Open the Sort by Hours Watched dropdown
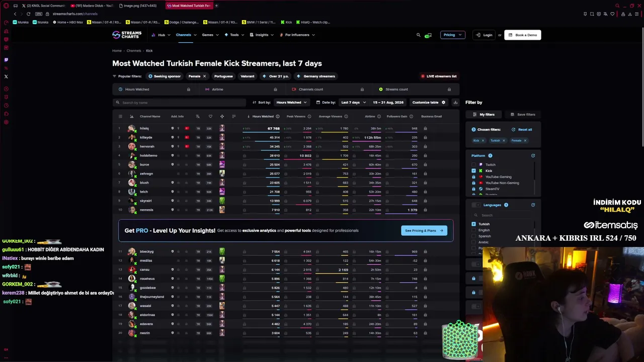 click(291, 103)
